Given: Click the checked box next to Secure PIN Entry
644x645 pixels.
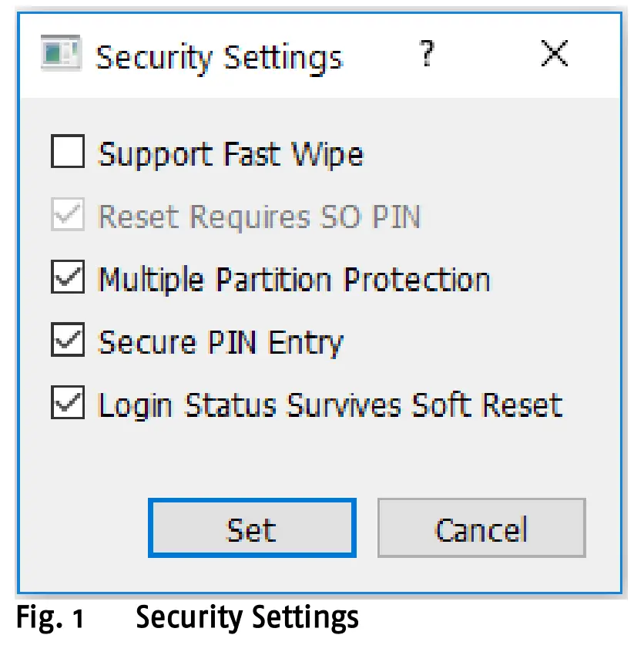Looking at the screenshot, I should click(x=67, y=341).
